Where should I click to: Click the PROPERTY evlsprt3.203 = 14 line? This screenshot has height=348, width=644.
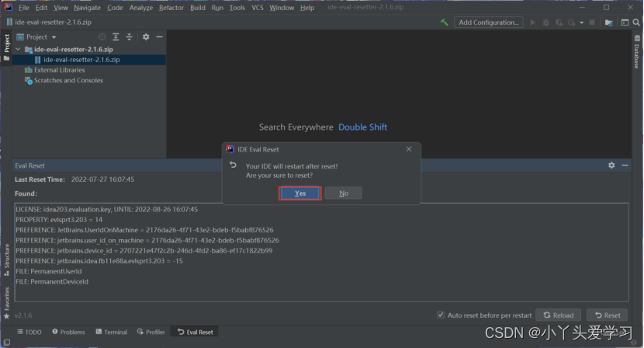59,220
